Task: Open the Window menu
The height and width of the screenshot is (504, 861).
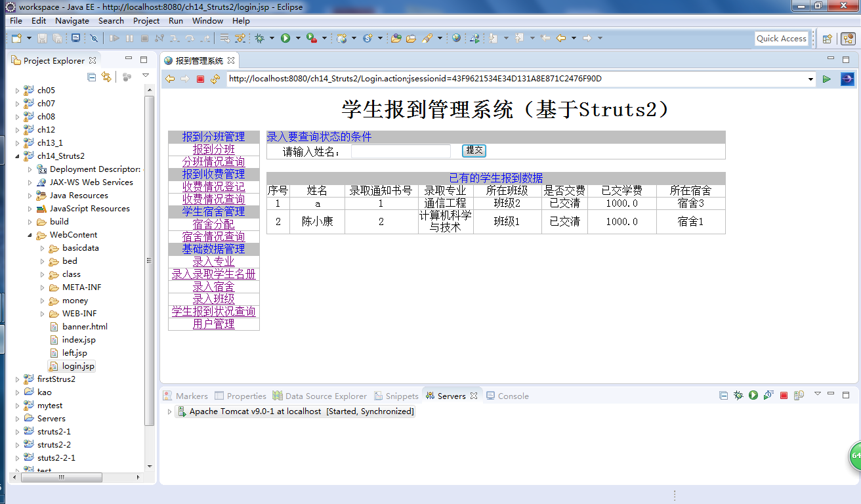Action: 207,20
